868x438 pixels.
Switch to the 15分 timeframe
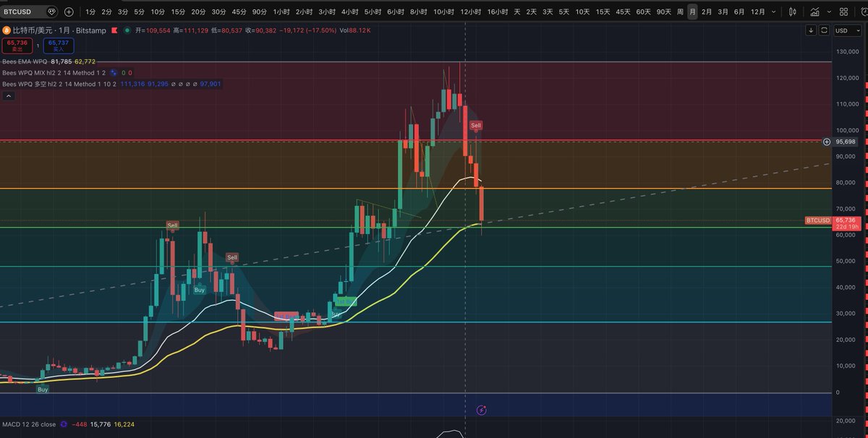coord(178,12)
